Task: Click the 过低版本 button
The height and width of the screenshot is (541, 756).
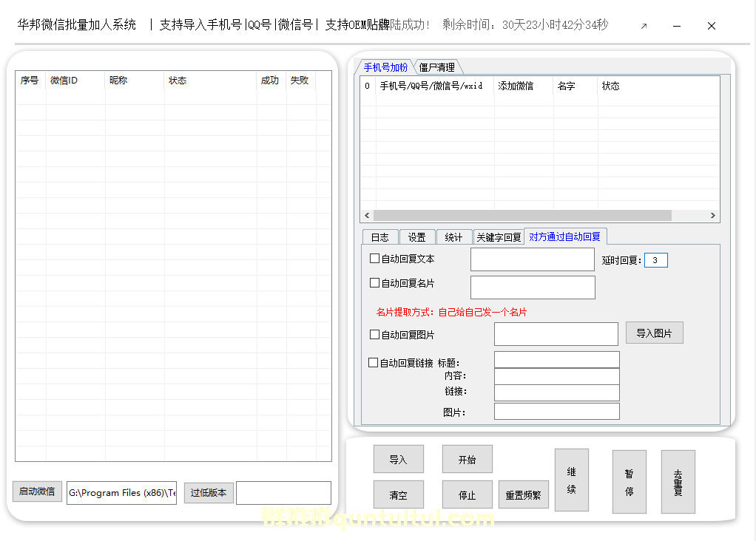Action: point(209,492)
